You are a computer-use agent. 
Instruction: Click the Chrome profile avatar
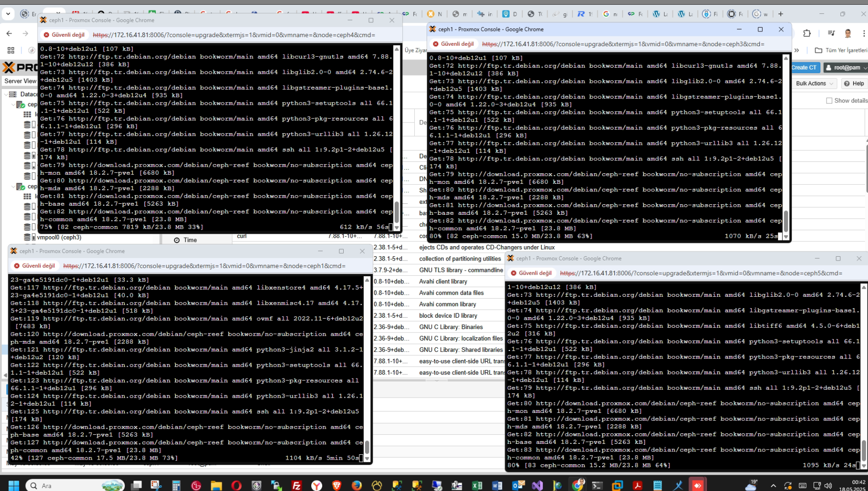(848, 33)
